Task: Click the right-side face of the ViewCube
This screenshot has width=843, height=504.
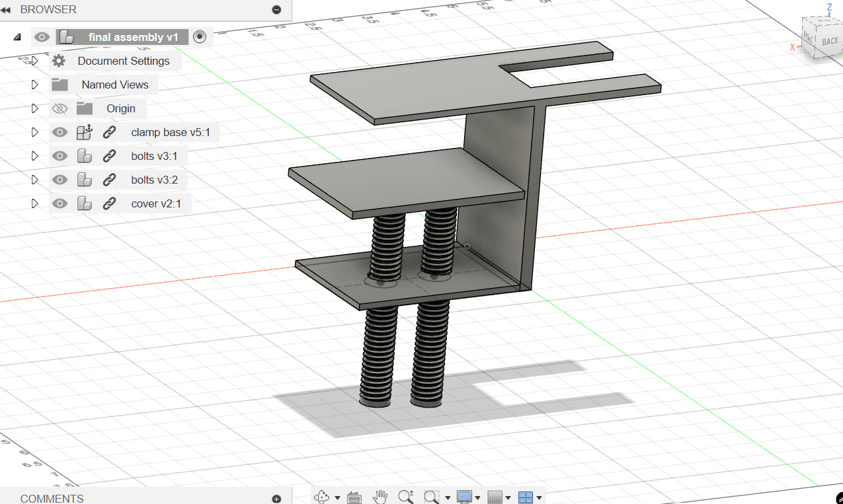Action: coord(809,38)
